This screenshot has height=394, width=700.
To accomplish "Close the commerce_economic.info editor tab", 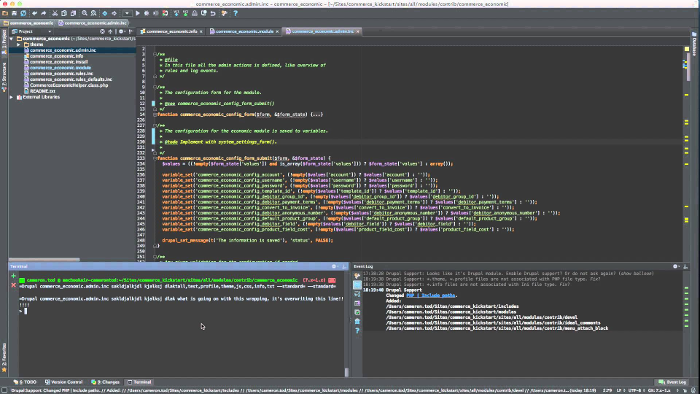I will pyautogui.click(x=201, y=32).
